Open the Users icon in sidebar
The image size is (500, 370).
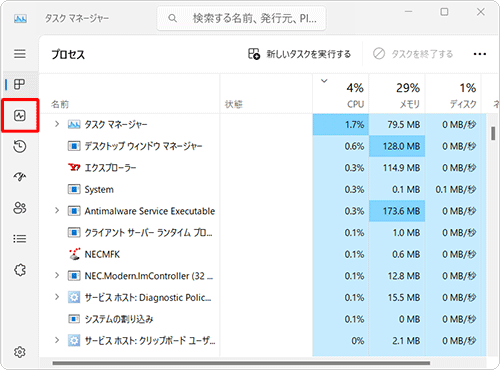(20, 208)
